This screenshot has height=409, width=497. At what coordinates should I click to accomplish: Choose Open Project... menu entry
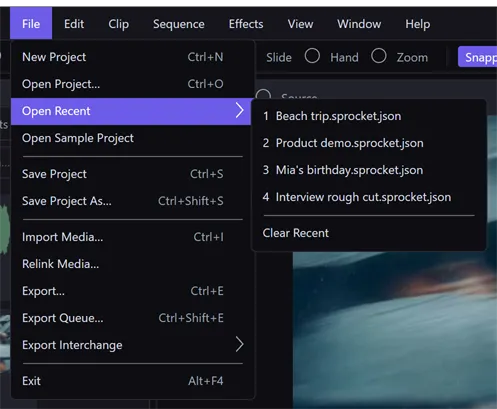pyautogui.click(x=131, y=84)
